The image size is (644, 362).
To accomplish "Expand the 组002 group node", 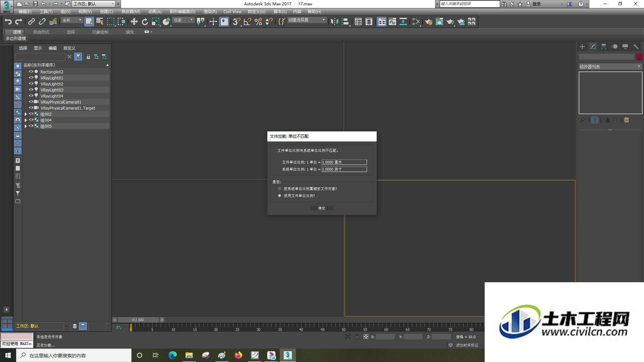I will pos(26,114).
